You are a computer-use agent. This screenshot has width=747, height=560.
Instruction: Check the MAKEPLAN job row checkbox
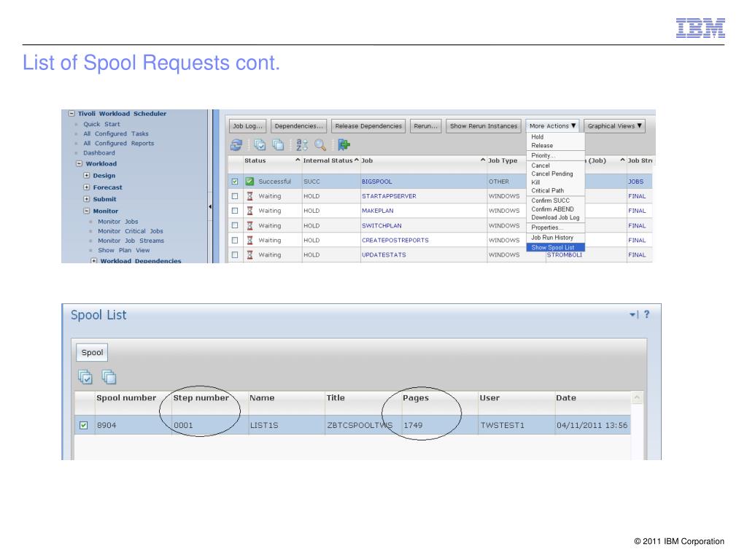pyautogui.click(x=235, y=211)
